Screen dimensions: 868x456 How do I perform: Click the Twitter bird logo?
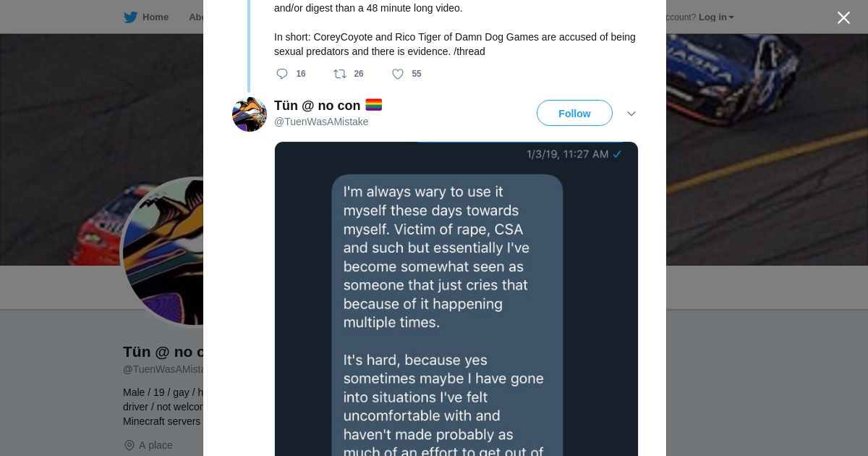point(130,17)
